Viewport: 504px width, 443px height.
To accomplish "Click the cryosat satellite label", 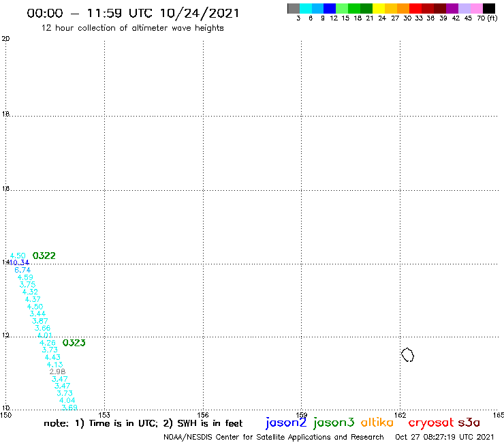I will pyautogui.click(x=431, y=423).
